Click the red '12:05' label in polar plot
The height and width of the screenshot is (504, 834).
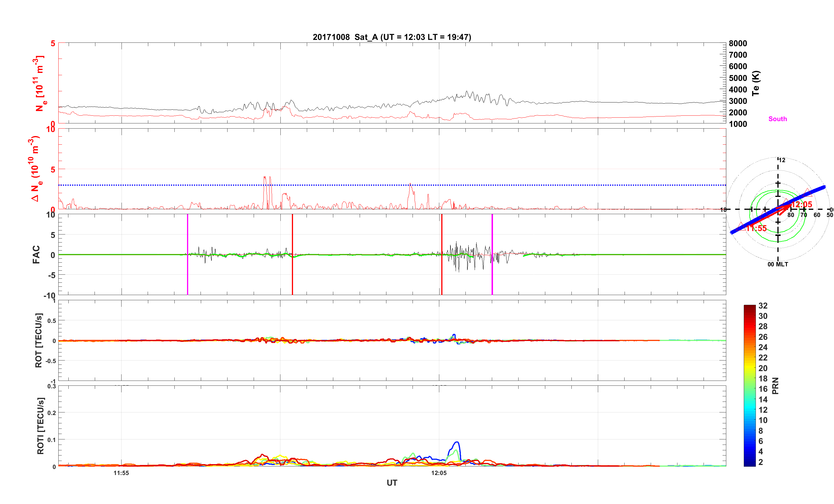point(802,204)
